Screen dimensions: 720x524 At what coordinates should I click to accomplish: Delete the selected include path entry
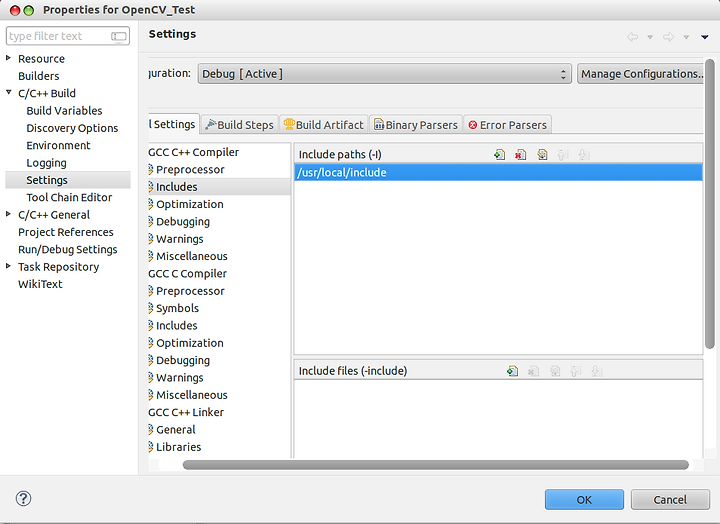(x=521, y=155)
